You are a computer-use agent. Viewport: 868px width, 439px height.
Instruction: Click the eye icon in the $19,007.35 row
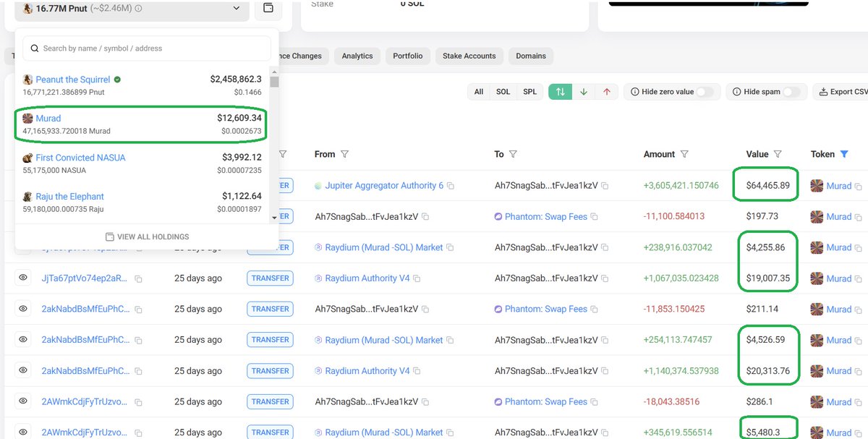23,278
